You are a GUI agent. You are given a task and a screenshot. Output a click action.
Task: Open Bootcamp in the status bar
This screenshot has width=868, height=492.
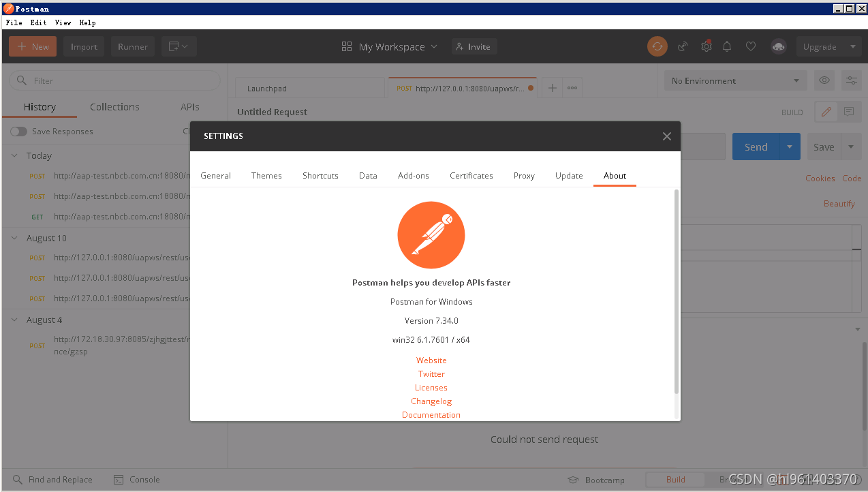coord(595,480)
